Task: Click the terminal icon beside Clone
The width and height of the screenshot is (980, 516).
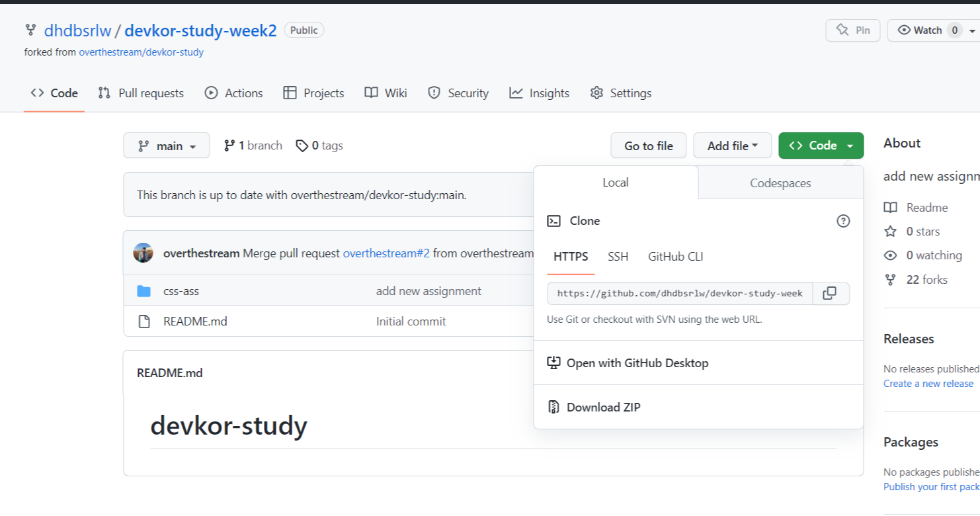Action: [553, 221]
